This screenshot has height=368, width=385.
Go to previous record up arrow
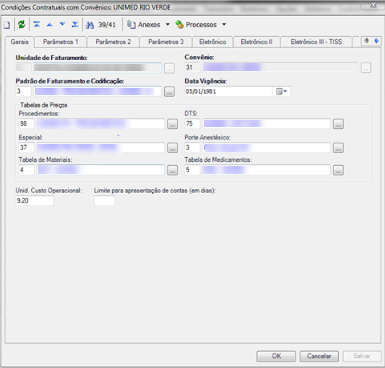[x=50, y=25]
